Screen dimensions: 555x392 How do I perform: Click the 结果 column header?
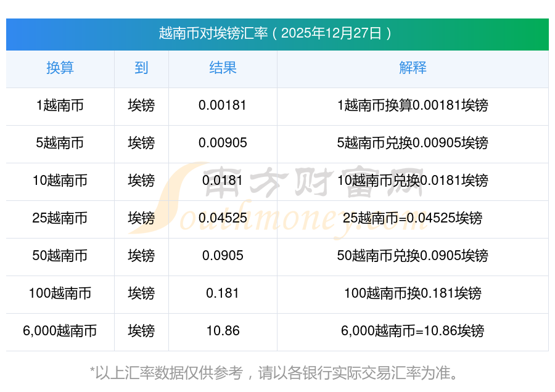click(x=223, y=68)
